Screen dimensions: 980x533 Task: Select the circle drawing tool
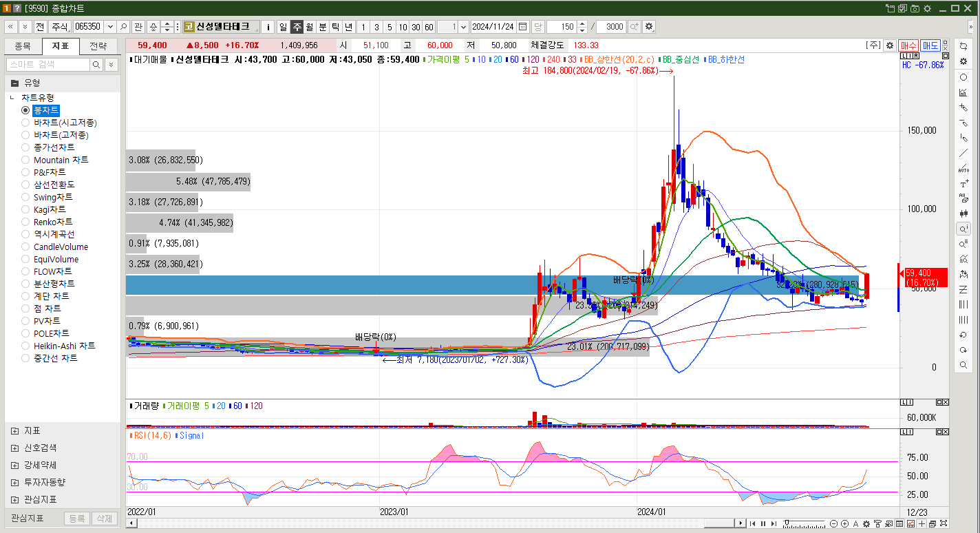tap(963, 77)
